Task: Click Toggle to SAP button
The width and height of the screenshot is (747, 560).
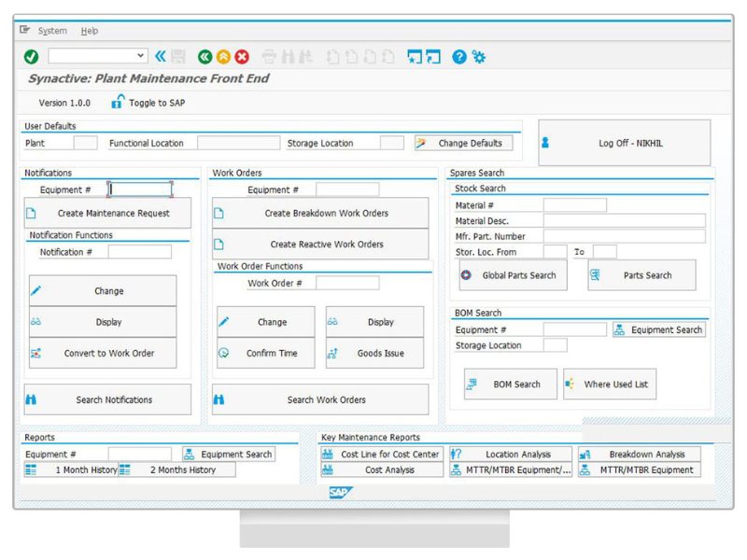Action: tap(148, 103)
